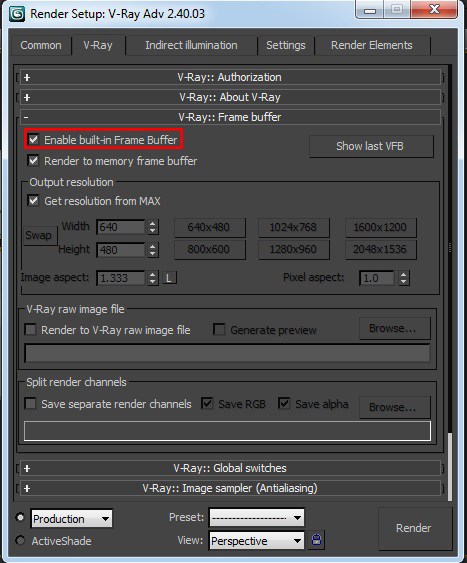Click the L lock button for Image aspect
The height and width of the screenshot is (563, 467).
click(169, 278)
